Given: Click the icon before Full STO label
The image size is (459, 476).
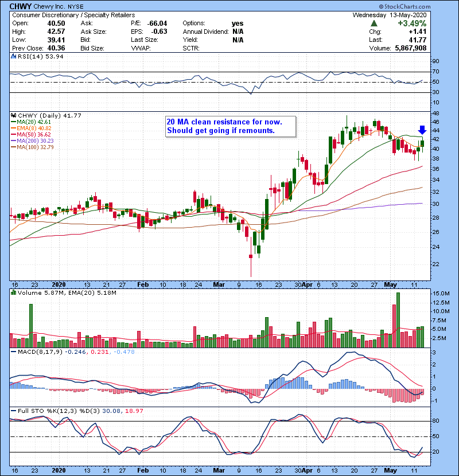Looking at the screenshot, I should click(14, 411).
